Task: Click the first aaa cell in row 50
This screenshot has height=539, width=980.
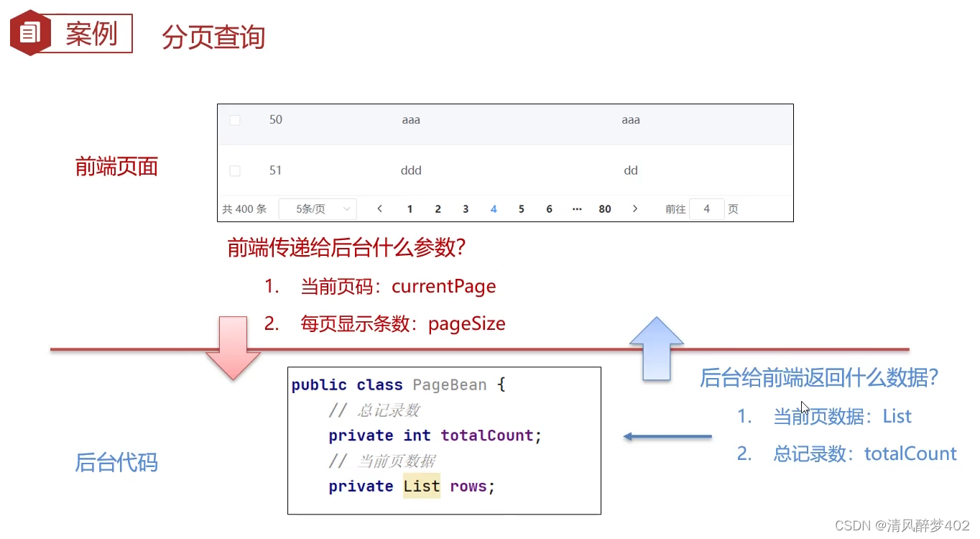Action: [x=411, y=120]
